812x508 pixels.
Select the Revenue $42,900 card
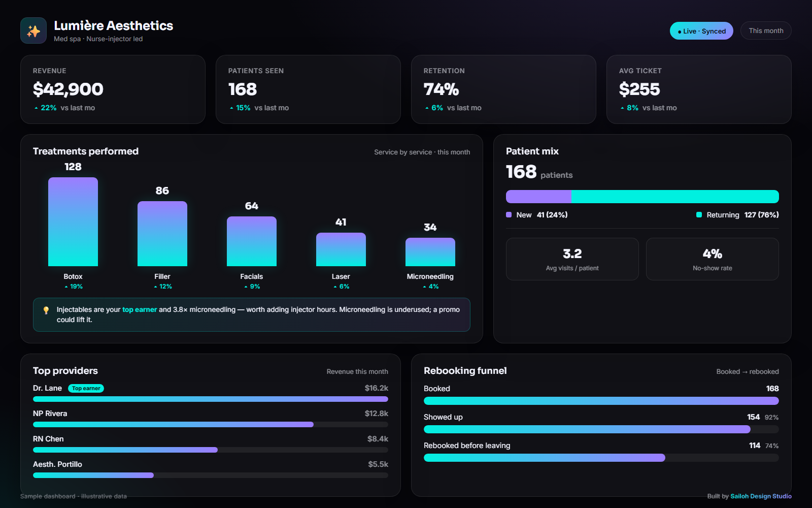(x=113, y=89)
